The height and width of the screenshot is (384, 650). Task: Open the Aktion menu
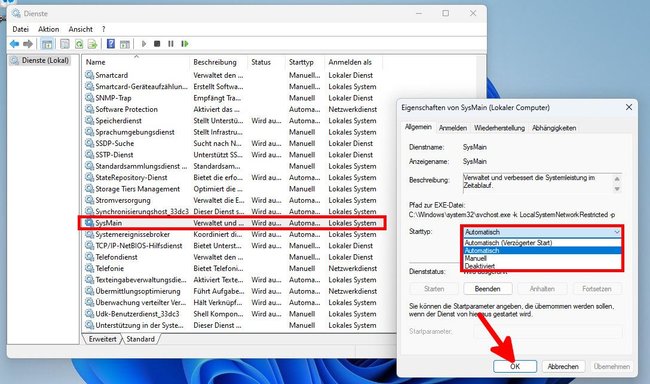[49, 29]
